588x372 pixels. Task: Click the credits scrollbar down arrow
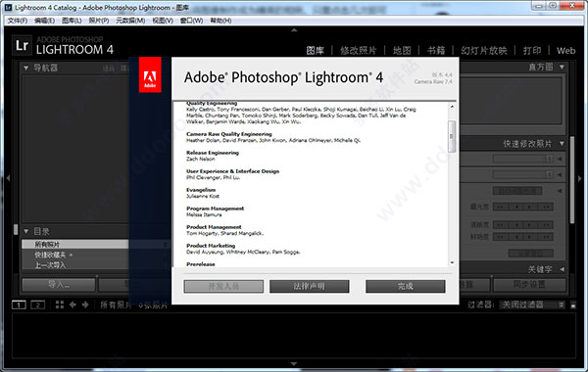click(452, 263)
